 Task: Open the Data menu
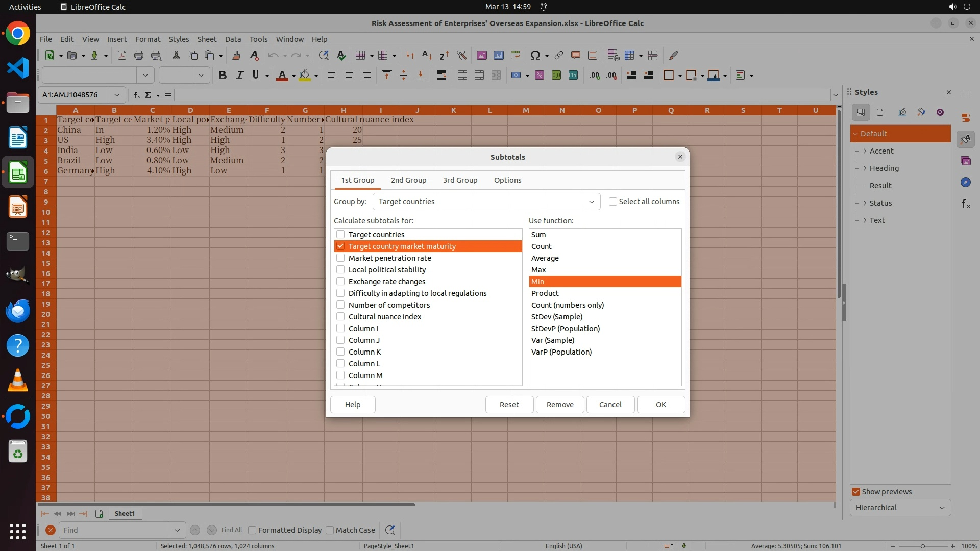(233, 39)
